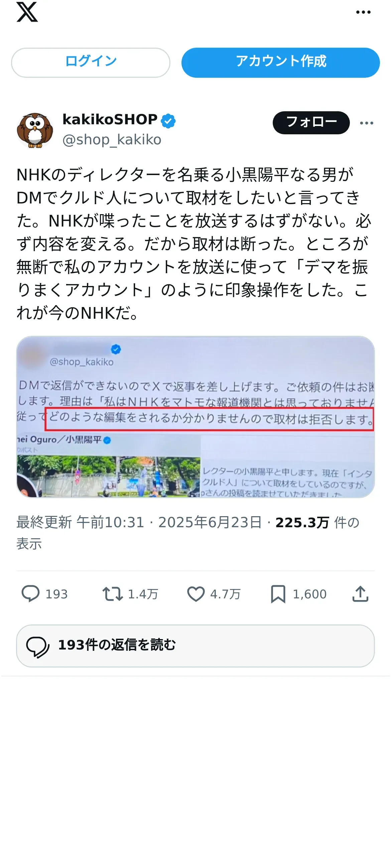391x868 pixels.
Task: Click the share upload icon
Action: point(360,593)
